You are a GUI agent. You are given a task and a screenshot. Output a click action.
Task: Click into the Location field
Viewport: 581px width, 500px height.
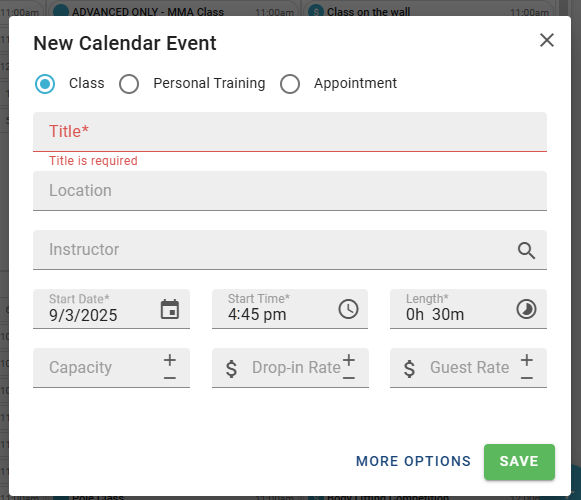click(290, 191)
